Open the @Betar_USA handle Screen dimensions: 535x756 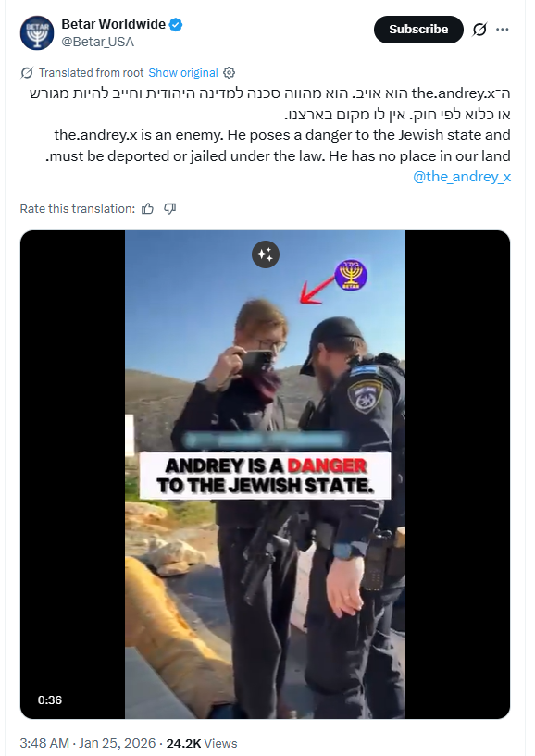click(97, 42)
